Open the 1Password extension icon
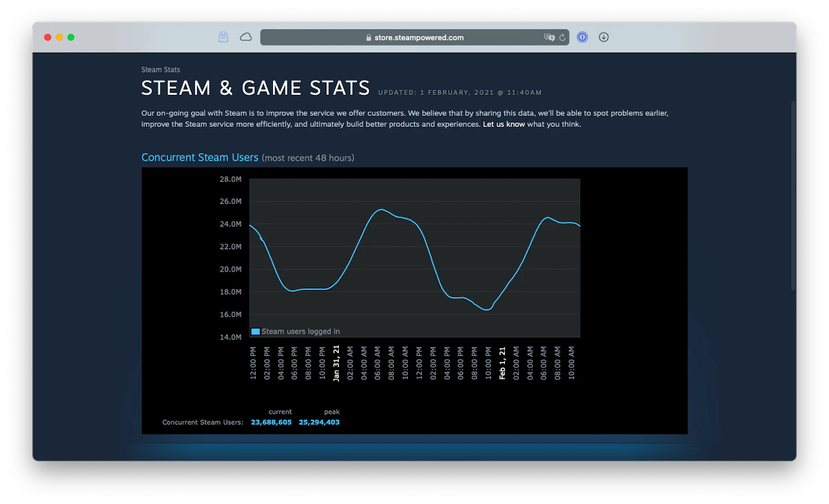Image resolution: width=829 pixels, height=504 pixels. [582, 37]
